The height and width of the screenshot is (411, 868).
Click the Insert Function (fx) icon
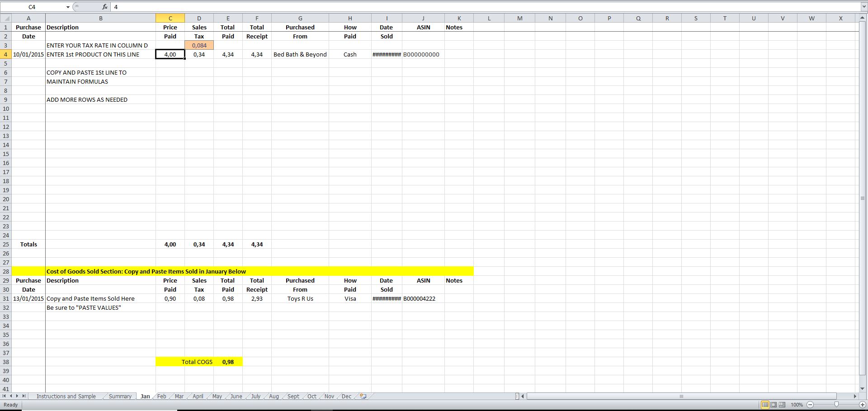105,7
